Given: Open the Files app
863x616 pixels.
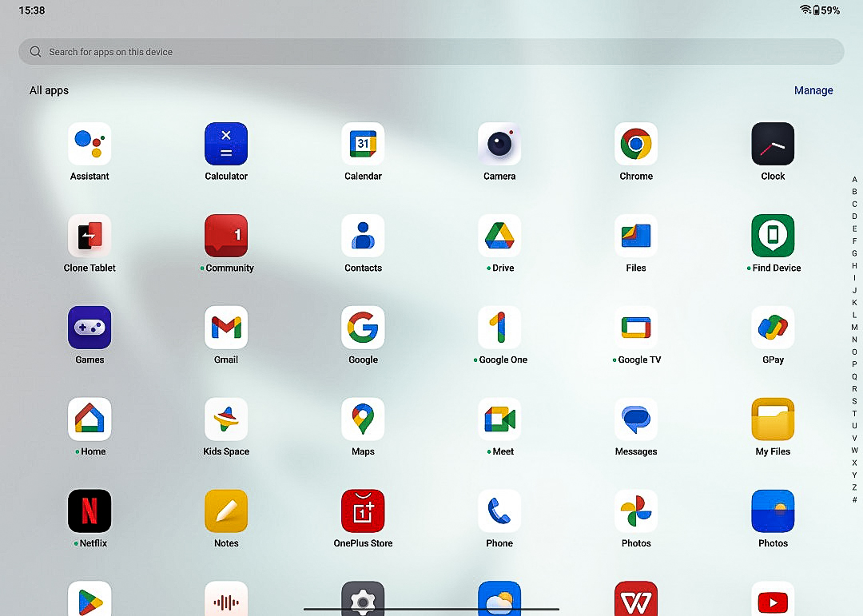Looking at the screenshot, I should [x=636, y=236].
